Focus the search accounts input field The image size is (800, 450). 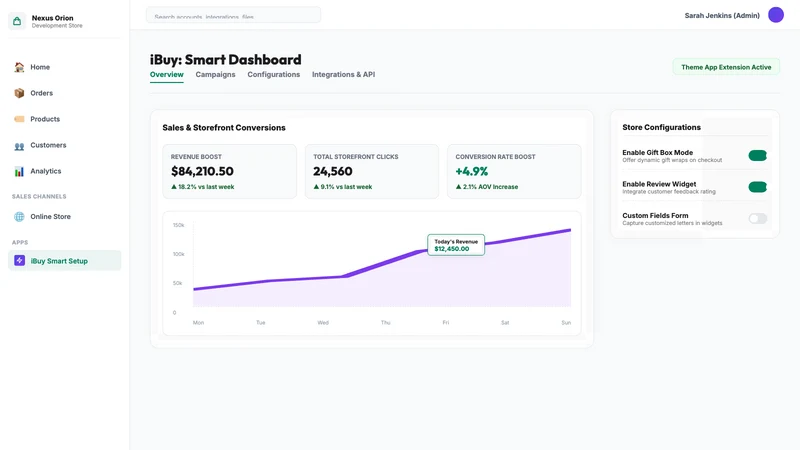(x=233, y=15)
